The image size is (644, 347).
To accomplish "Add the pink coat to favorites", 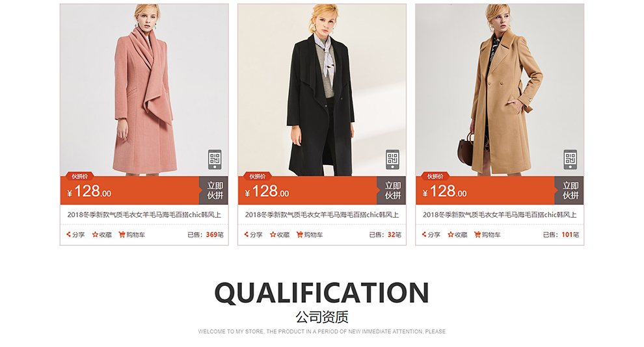I will (x=102, y=235).
